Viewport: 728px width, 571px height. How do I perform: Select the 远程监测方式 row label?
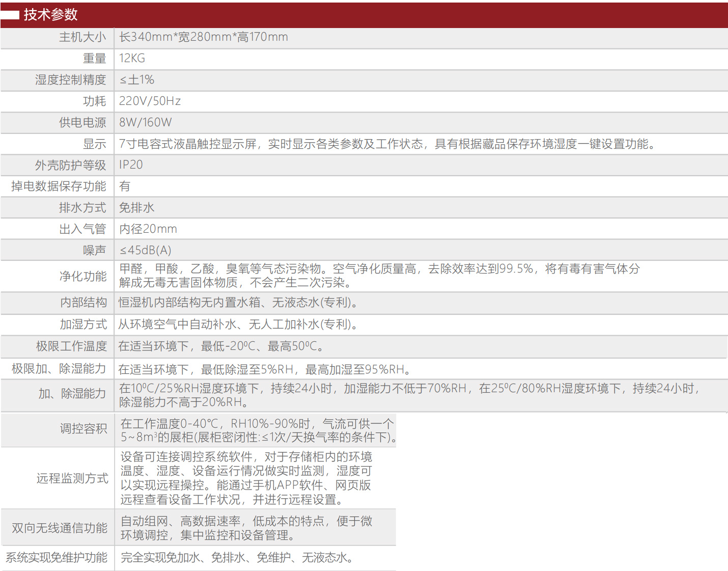(72, 478)
